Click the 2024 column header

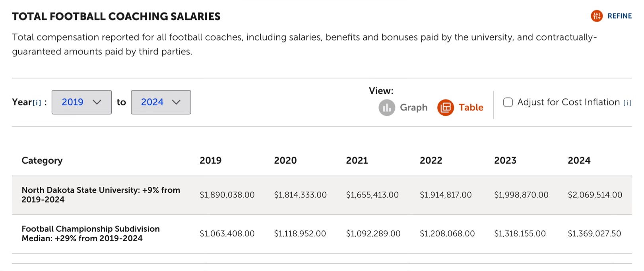[x=579, y=161]
